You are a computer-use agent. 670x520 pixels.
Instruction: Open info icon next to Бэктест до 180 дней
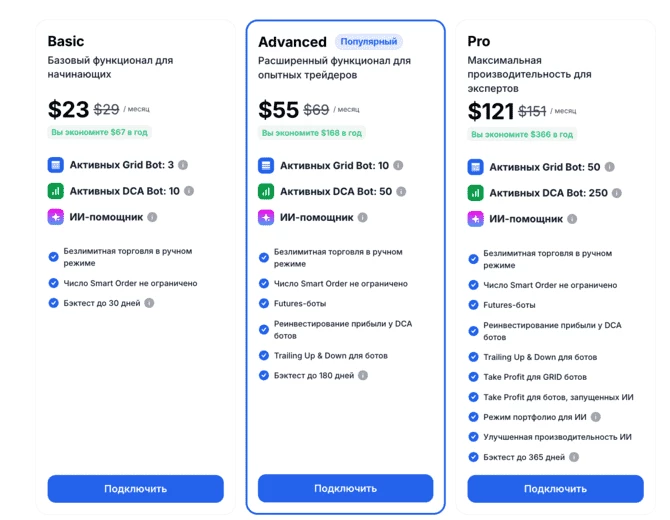[363, 376]
